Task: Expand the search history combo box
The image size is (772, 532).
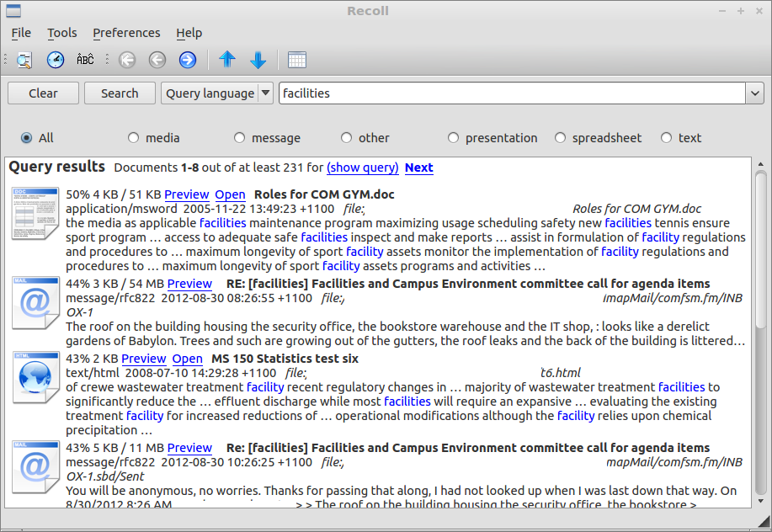Action: pyautogui.click(x=755, y=93)
